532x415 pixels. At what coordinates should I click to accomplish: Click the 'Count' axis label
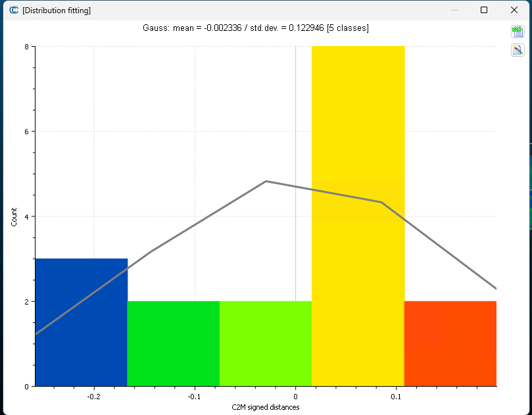pos(14,217)
